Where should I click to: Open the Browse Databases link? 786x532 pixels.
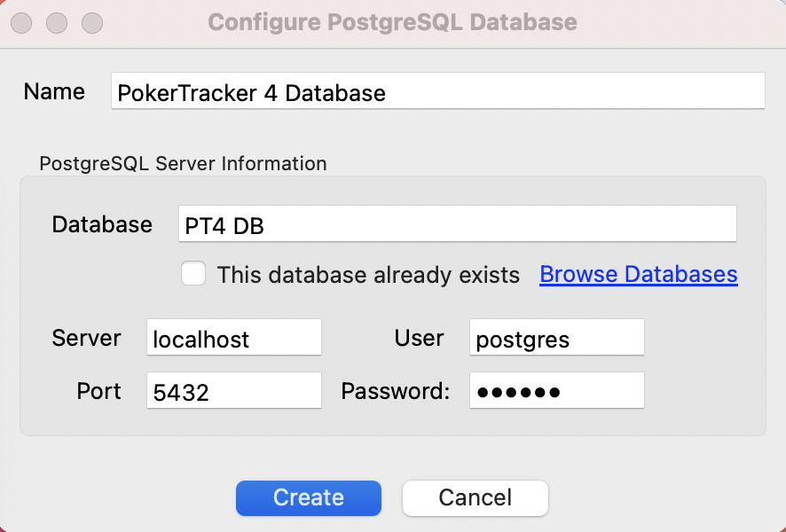click(x=638, y=275)
